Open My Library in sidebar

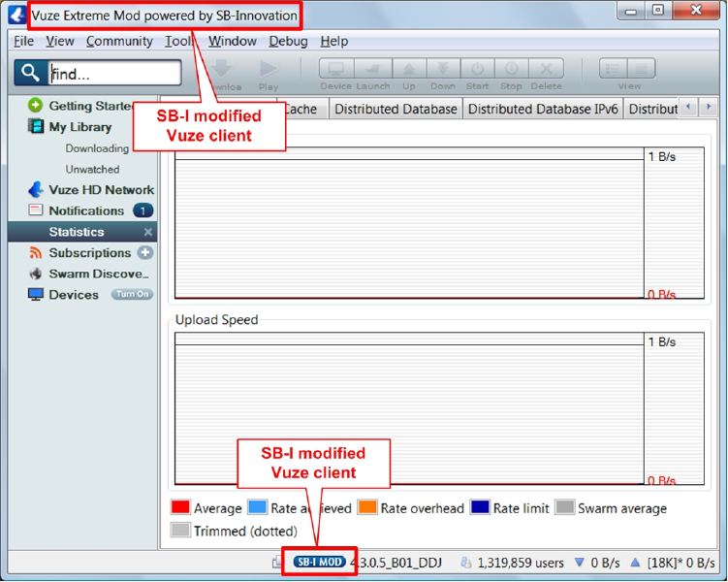coord(80,127)
